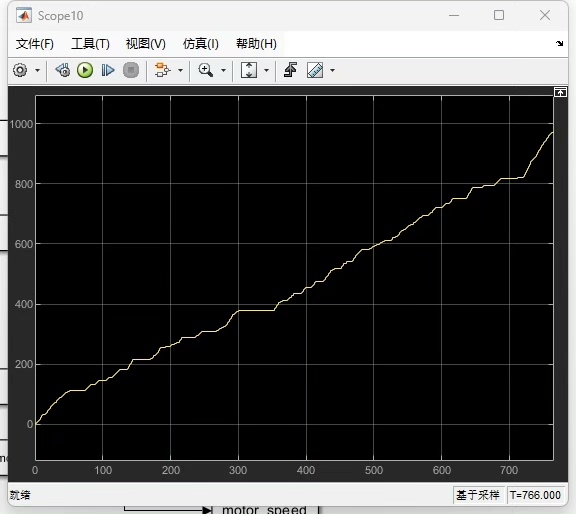Click the motor_speed label behind the scope
Screen dimensions: 576x514
pos(264,510)
